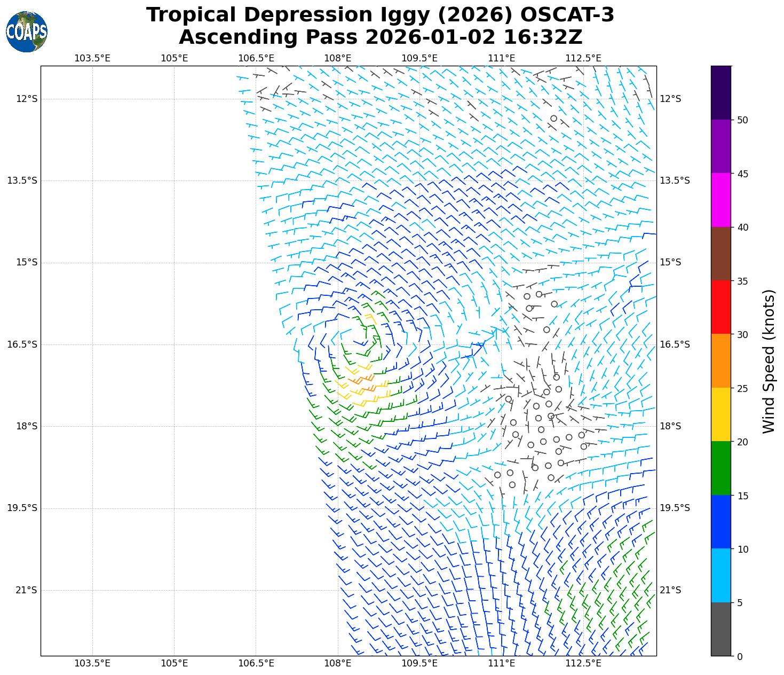This screenshot has width=784, height=675.
Task: Pick the green 15-20 knot colorbar segment
Action: [x=720, y=468]
